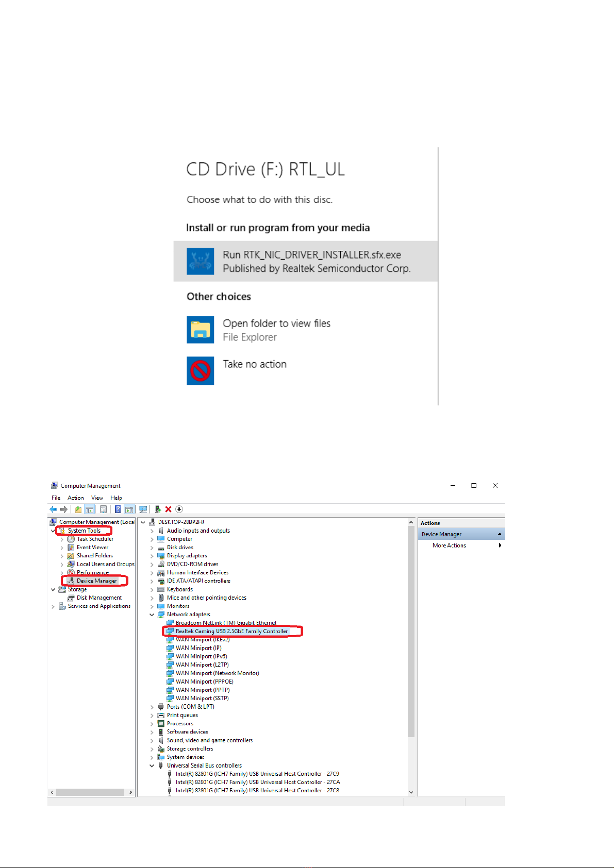Select Mice and other pointing devices
Image resolution: width=614 pixels, height=868 pixels.
(x=207, y=598)
